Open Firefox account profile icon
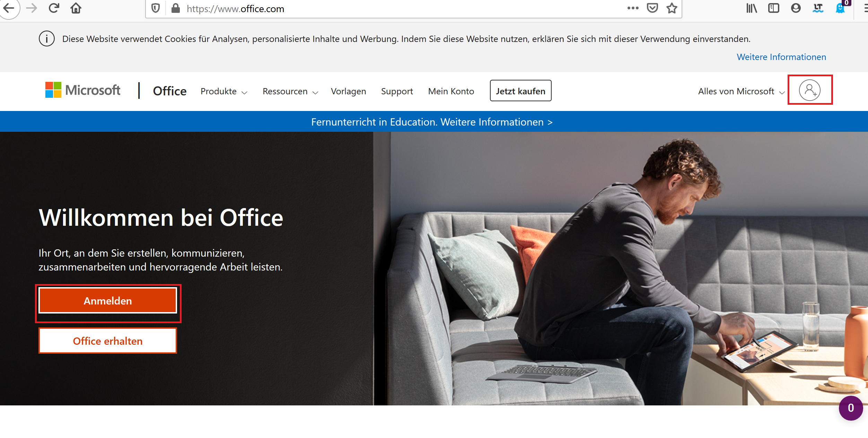Image resolution: width=868 pixels, height=438 pixels. coord(796,8)
